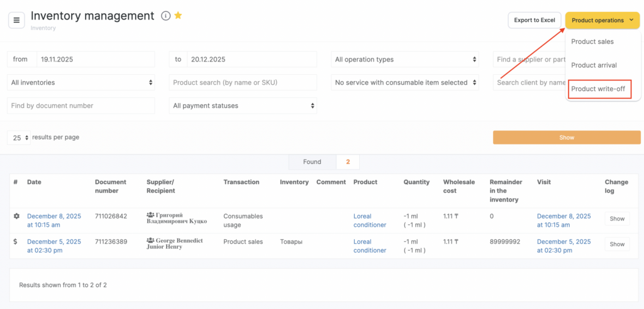Open All payment statuses dropdown
The width and height of the screenshot is (644, 309).
pos(243,106)
